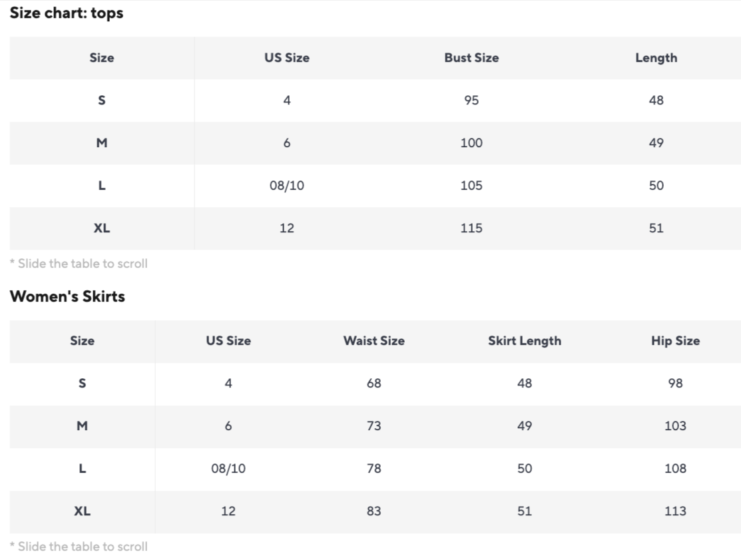This screenshot has width=741, height=560.
Task: Click the 'Skirt Length' column header
Action: [x=524, y=341]
